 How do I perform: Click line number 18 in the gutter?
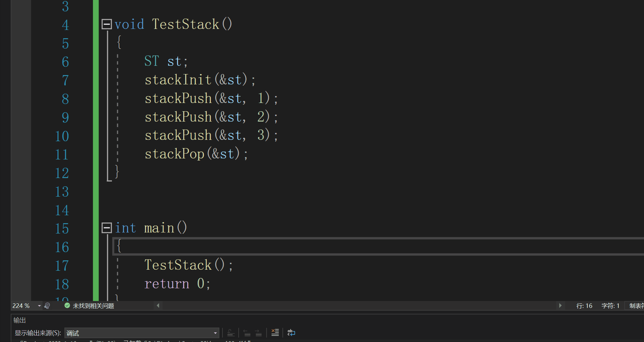point(62,284)
